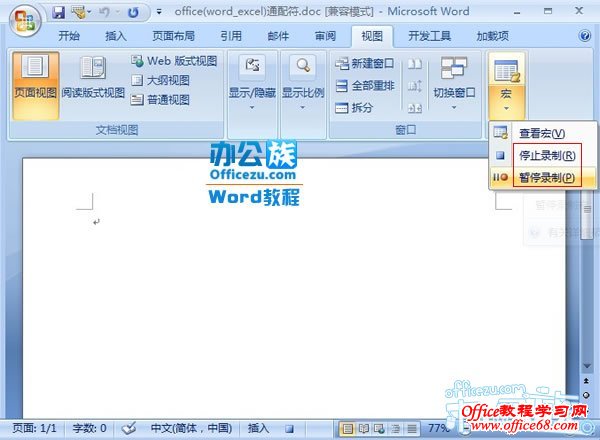
Task: Click 拆分 split window
Action: coord(354,108)
